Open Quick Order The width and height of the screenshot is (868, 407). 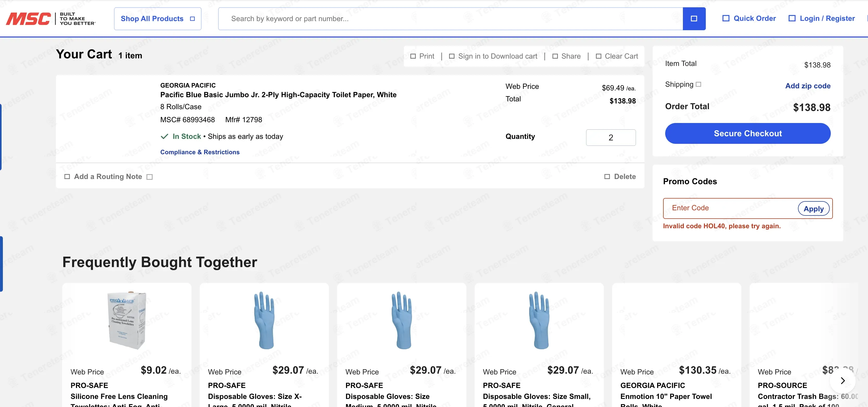(x=749, y=18)
